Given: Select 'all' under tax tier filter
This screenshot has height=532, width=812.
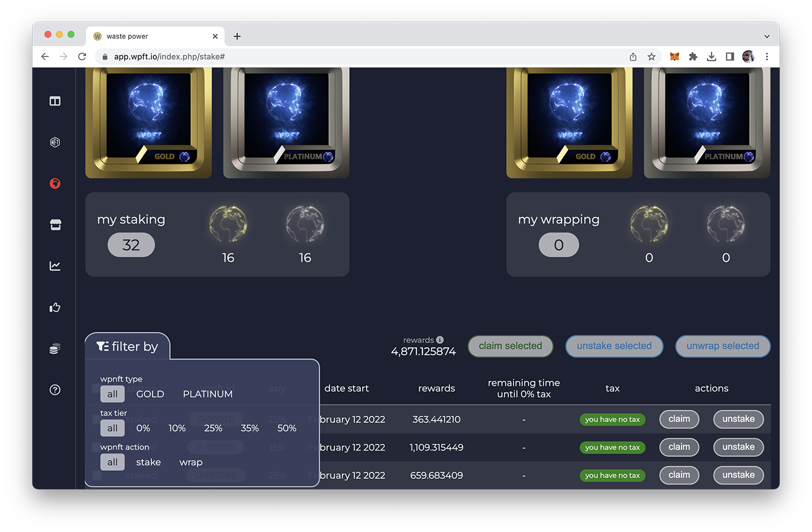Looking at the screenshot, I should pyautogui.click(x=113, y=428).
